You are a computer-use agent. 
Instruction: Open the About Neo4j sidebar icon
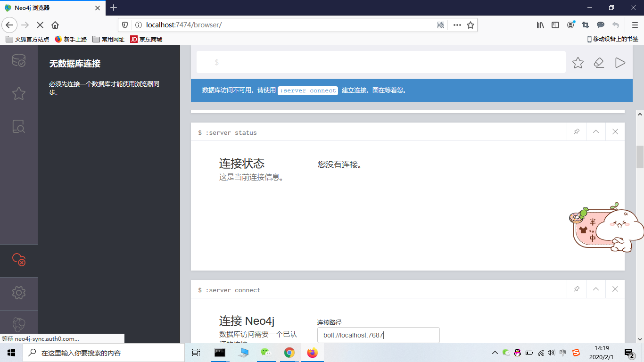click(19, 324)
